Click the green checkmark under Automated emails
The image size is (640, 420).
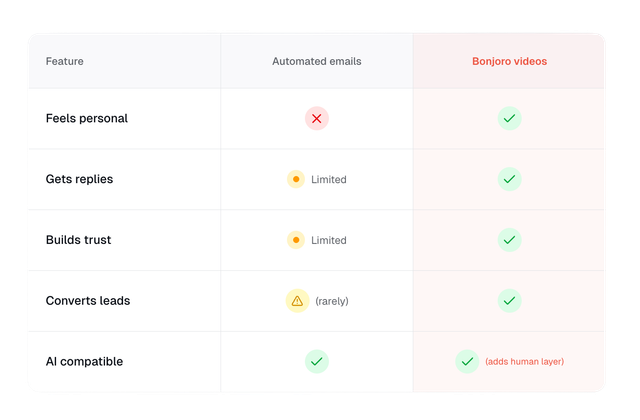point(317,361)
